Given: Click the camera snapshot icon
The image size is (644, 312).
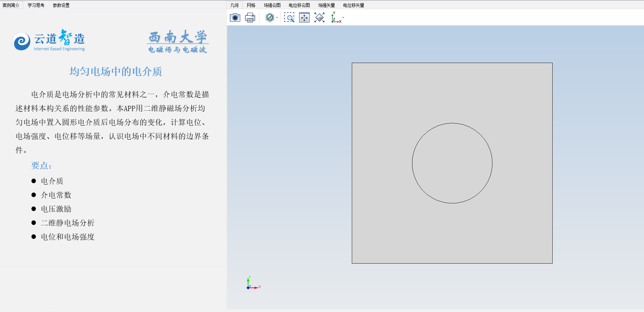Looking at the screenshot, I should (x=235, y=17).
